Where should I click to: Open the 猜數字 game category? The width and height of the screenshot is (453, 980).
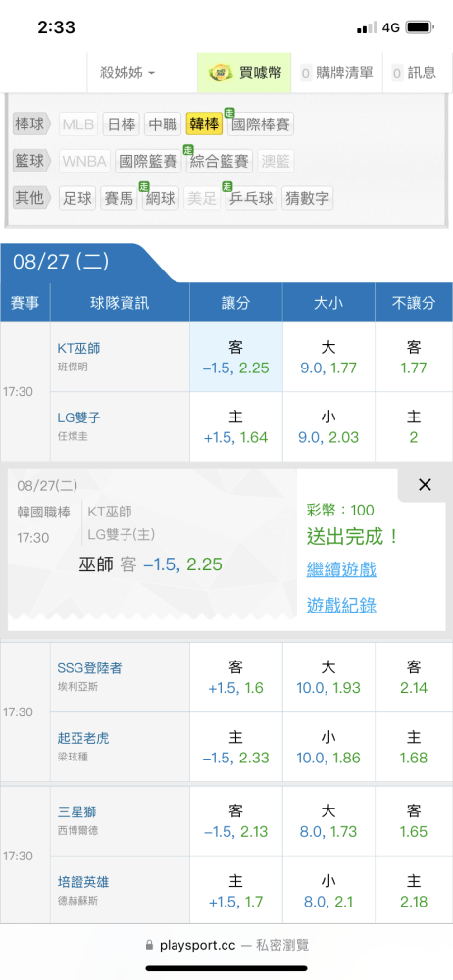coord(307,198)
